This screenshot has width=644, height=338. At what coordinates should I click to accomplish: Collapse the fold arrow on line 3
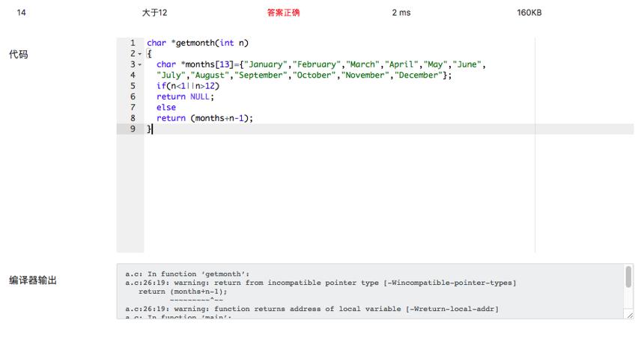pyautogui.click(x=139, y=65)
